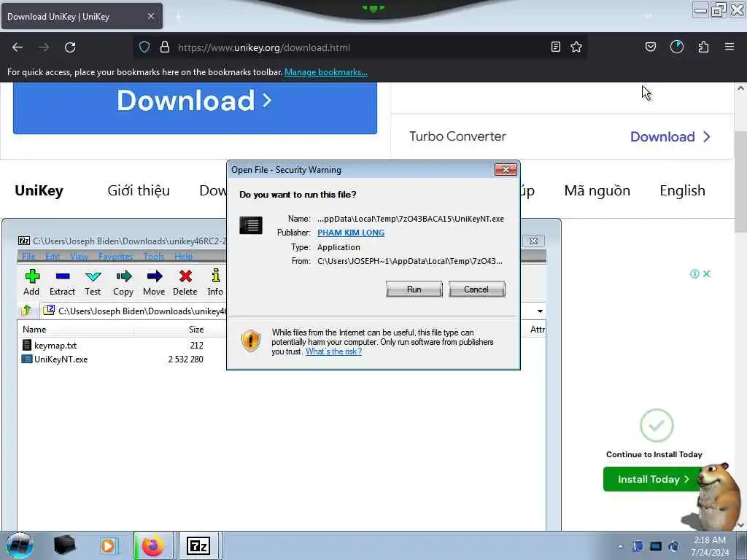This screenshot has height=560, width=747.
Task: Click the Manage bookmarks link
Action: [x=326, y=72]
